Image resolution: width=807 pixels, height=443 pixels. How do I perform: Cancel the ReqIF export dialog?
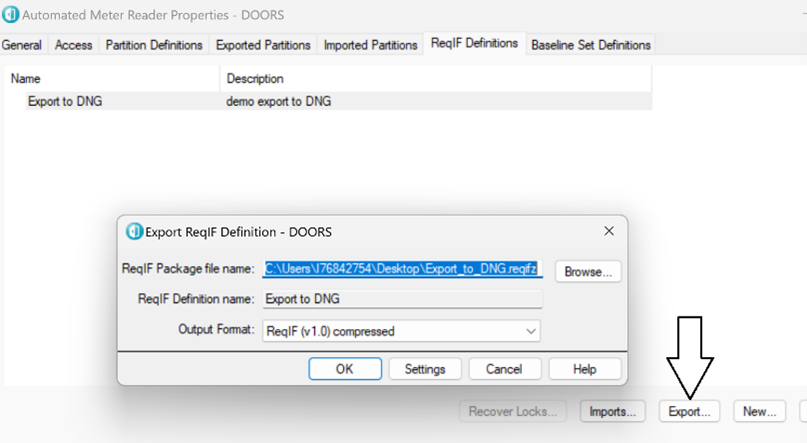tap(504, 369)
